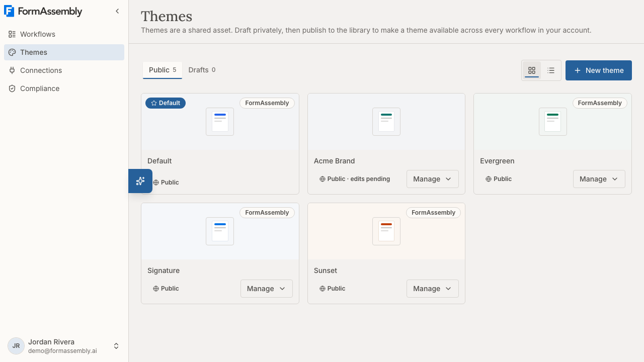
Task: Switch to list view
Action: 551,70
